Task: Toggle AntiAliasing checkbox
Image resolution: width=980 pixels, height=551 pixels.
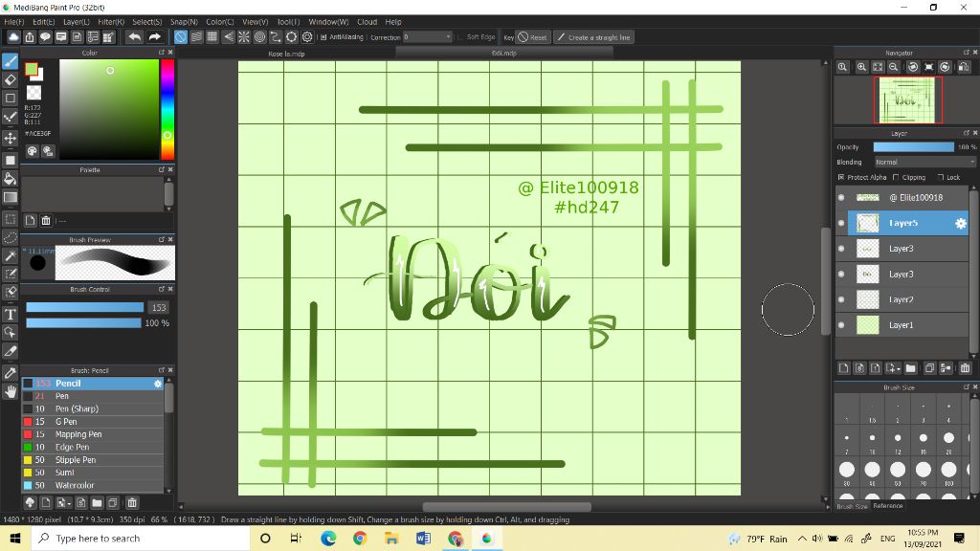Action: [x=323, y=37]
